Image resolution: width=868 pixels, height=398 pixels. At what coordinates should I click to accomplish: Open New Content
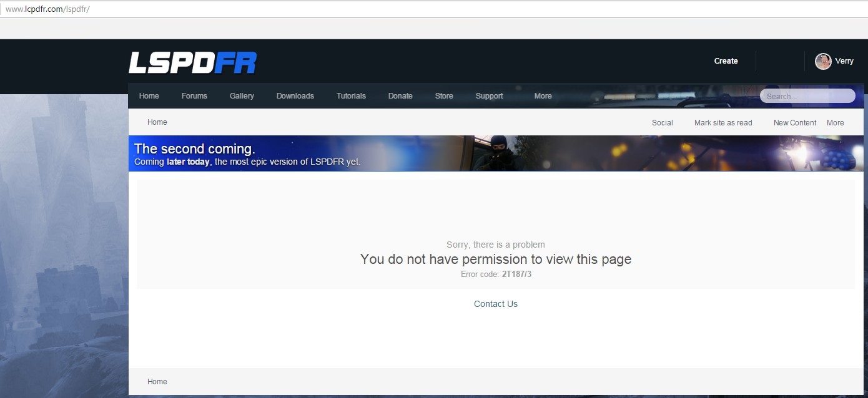795,123
